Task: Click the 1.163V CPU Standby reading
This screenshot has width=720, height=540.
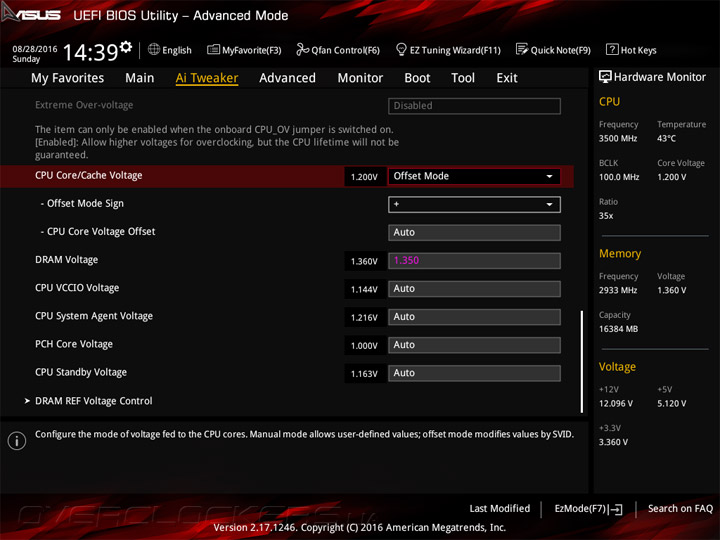Action: [364, 374]
